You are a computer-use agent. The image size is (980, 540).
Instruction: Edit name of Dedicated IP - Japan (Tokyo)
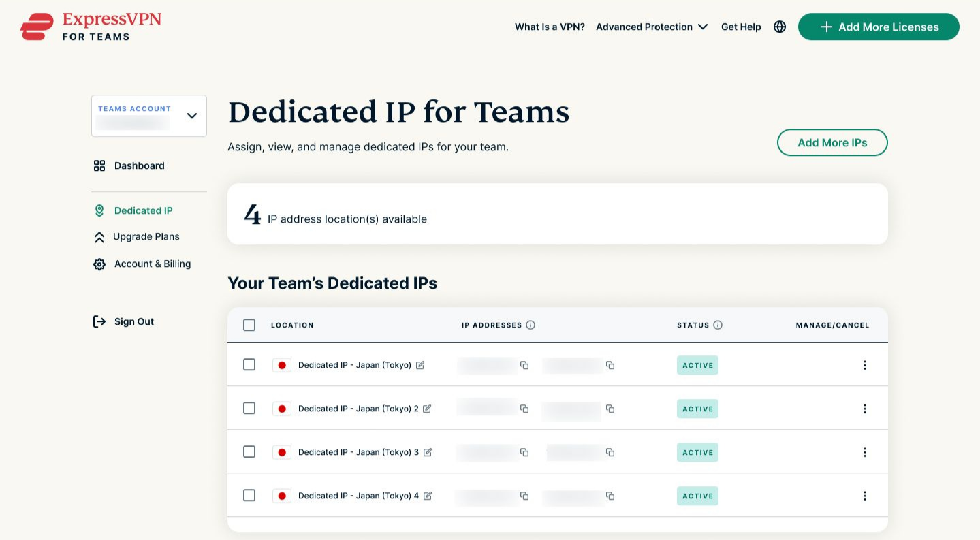pyautogui.click(x=420, y=365)
